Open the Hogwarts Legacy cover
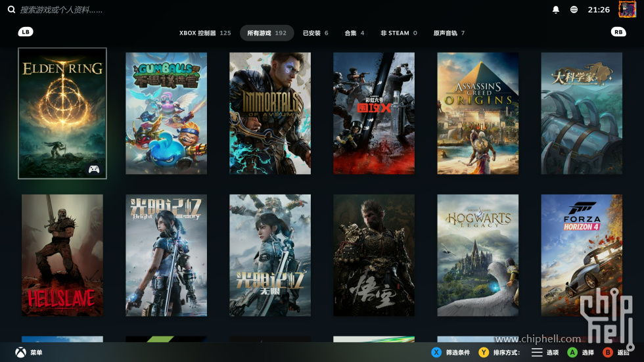The height and width of the screenshot is (362, 644). [478, 256]
